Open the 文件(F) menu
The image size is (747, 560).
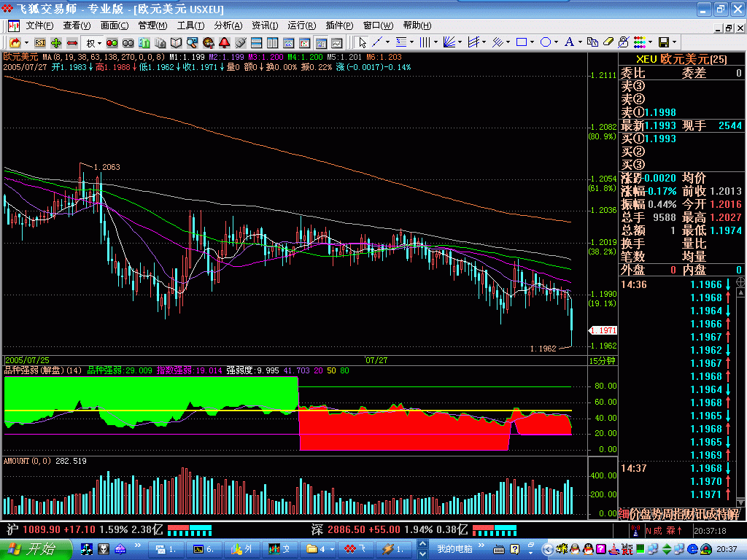[x=39, y=26]
